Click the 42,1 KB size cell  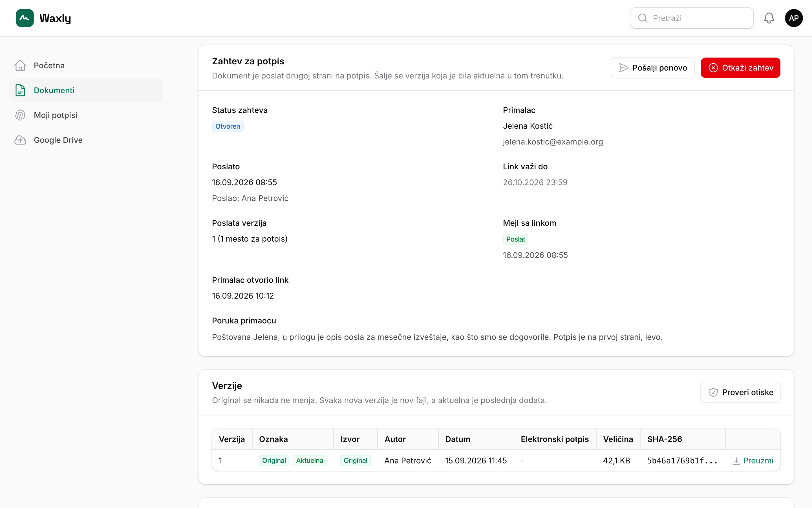click(x=616, y=461)
